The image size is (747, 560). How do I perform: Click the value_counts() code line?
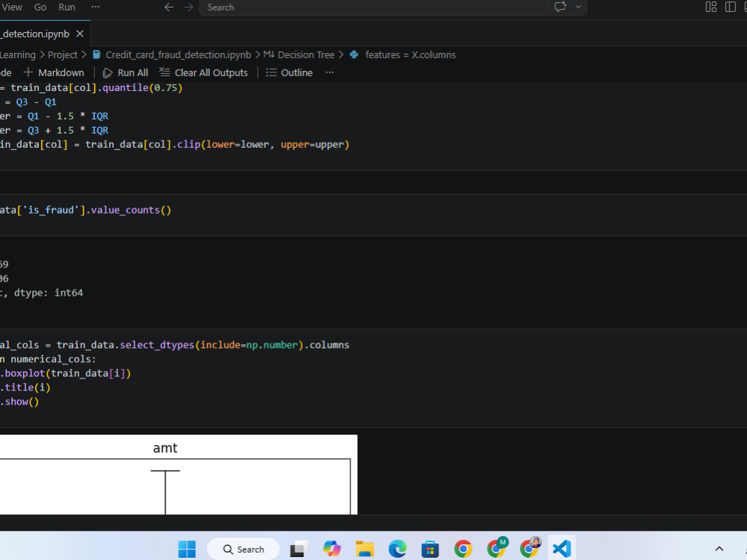pos(85,210)
